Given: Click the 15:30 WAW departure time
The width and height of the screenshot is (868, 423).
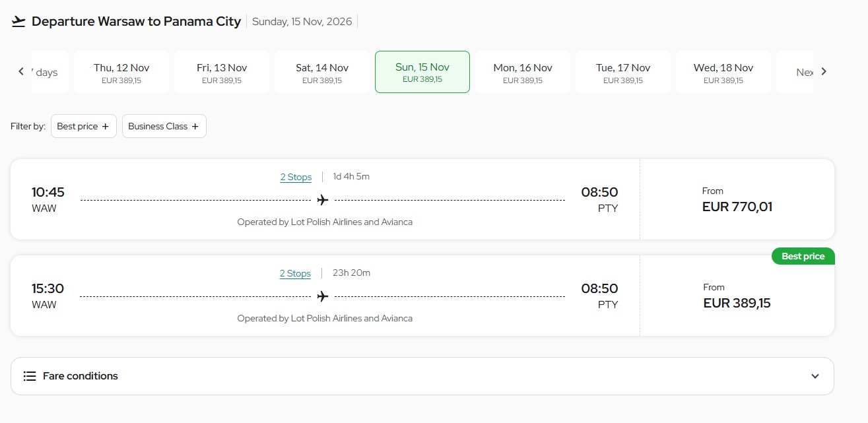Looking at the screenshot, I should 48,296.
